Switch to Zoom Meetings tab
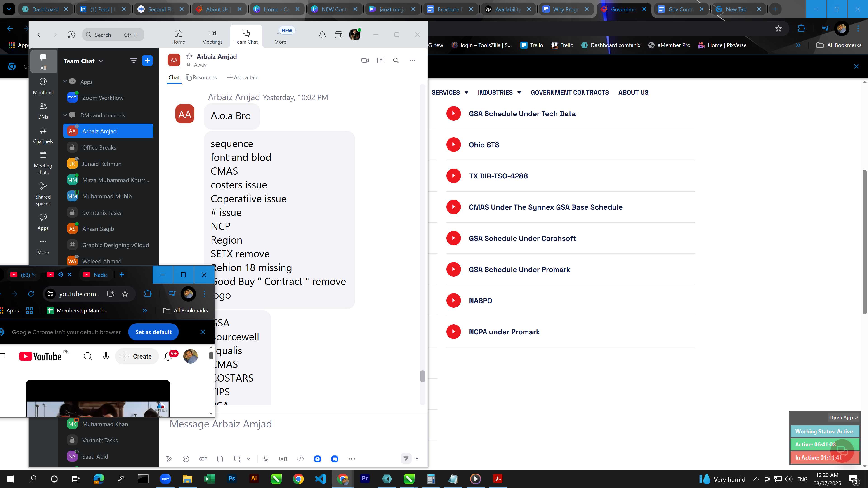868x488 pixels. (212, 36)
